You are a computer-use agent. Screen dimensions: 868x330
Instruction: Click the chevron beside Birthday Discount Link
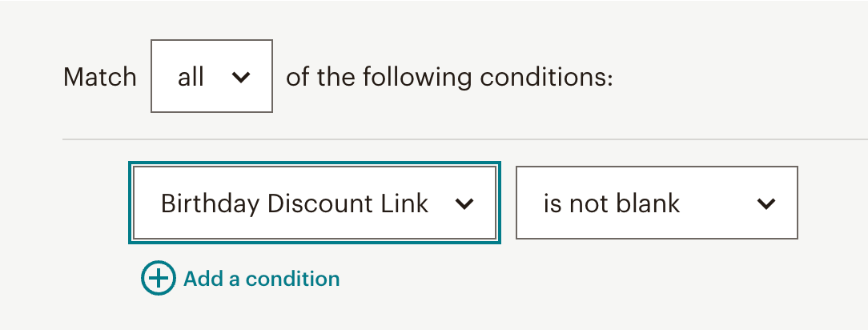point(464,203)
